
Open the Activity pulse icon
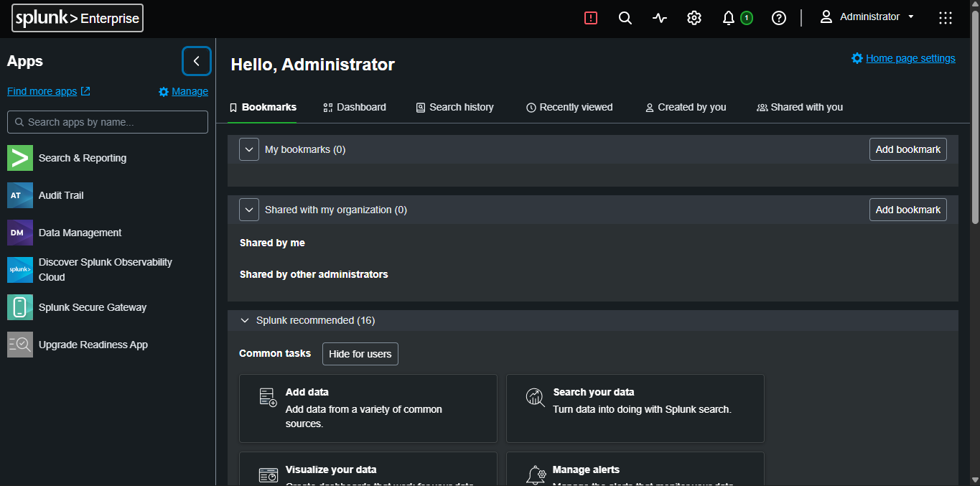[x=660, y=18]
